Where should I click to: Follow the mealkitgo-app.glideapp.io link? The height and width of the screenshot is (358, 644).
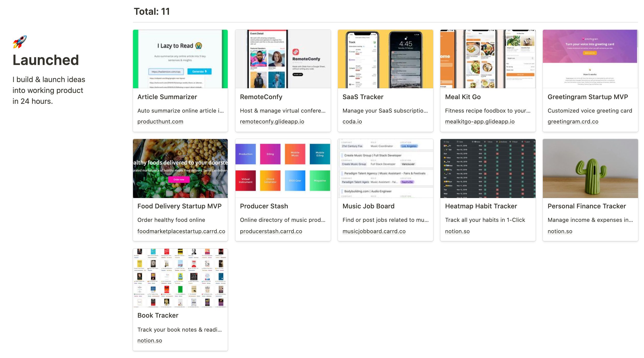click(480, 121)
